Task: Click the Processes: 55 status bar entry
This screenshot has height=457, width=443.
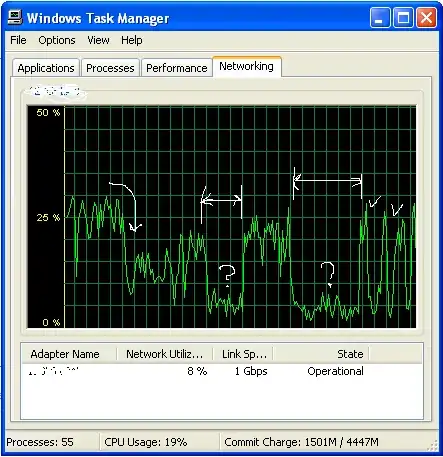Action: coord(40,442)
